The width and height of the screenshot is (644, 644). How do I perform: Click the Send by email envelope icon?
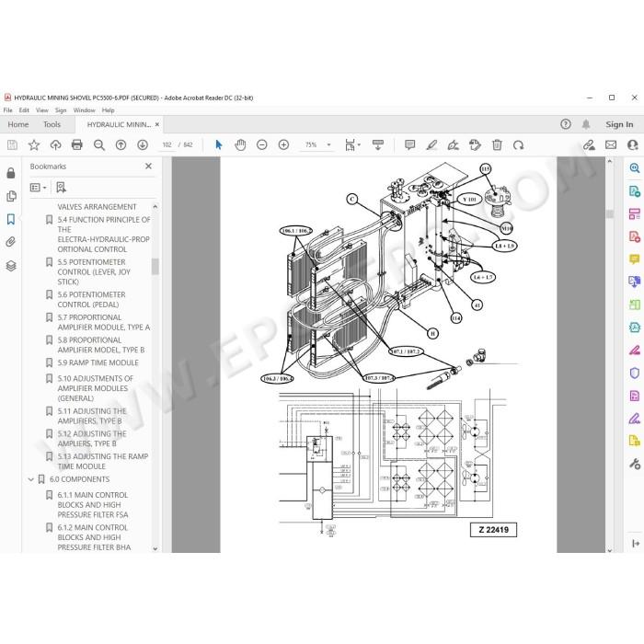(611, 144)
